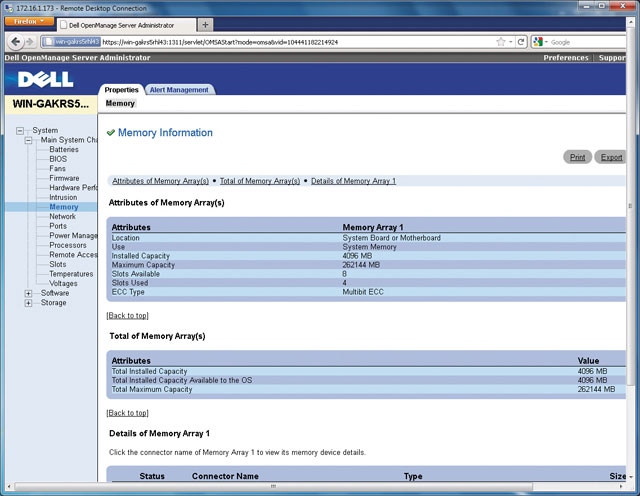Screen dimensions: 640x496
Task: Select Intrusion in the system tree
Action: (x=63, y=197)
